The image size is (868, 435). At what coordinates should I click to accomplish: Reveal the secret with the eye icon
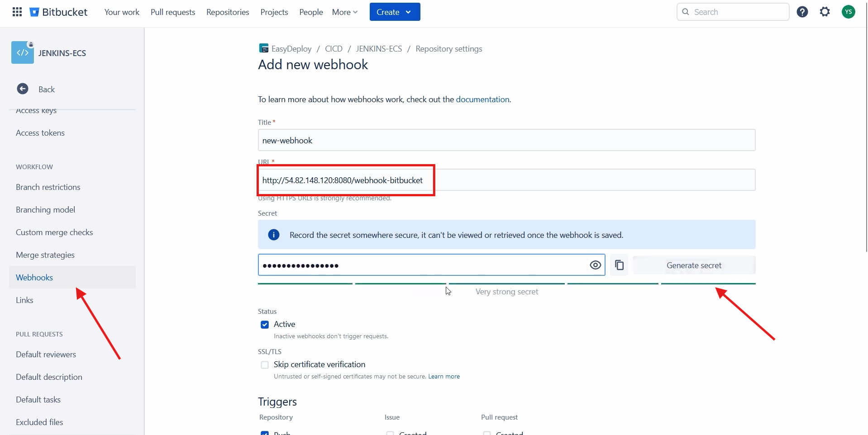(x=596, y=265)
